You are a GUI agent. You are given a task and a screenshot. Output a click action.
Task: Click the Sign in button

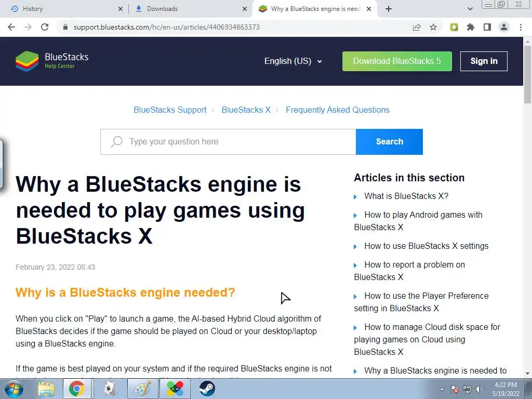(484, 61)
